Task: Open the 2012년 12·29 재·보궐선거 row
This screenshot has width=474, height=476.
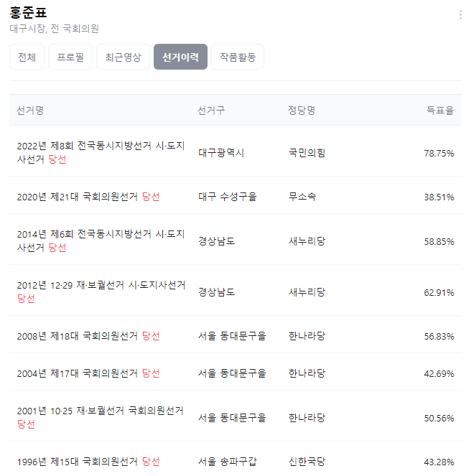Action: (101, 291)
